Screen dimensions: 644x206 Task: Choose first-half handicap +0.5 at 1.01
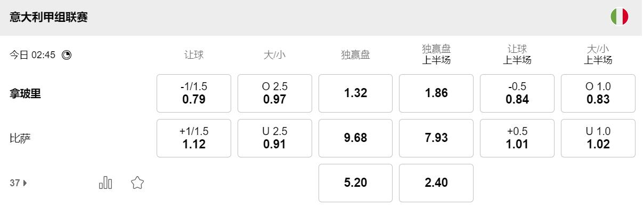tap(517, 138)
